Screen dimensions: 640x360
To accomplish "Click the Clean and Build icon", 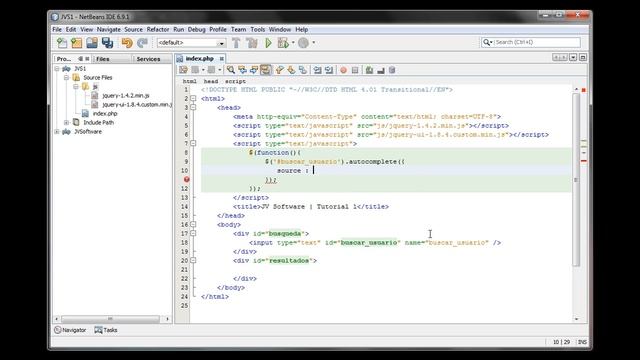I will pos(252,42).
